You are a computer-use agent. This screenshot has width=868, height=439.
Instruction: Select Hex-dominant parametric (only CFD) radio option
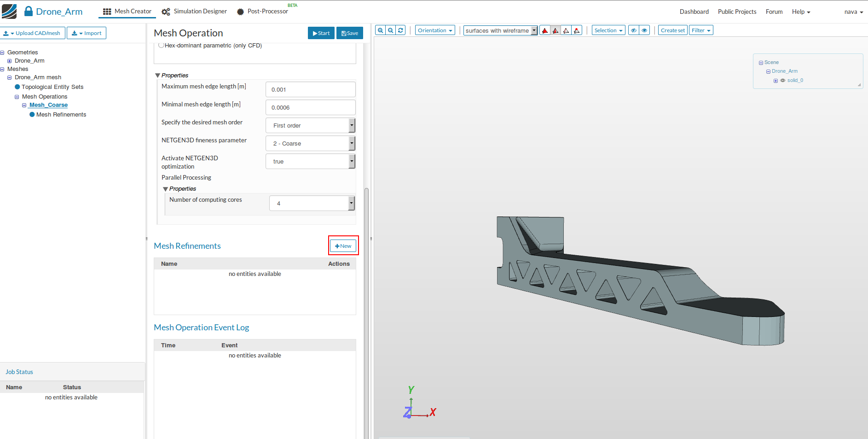(x=161, y=45)
